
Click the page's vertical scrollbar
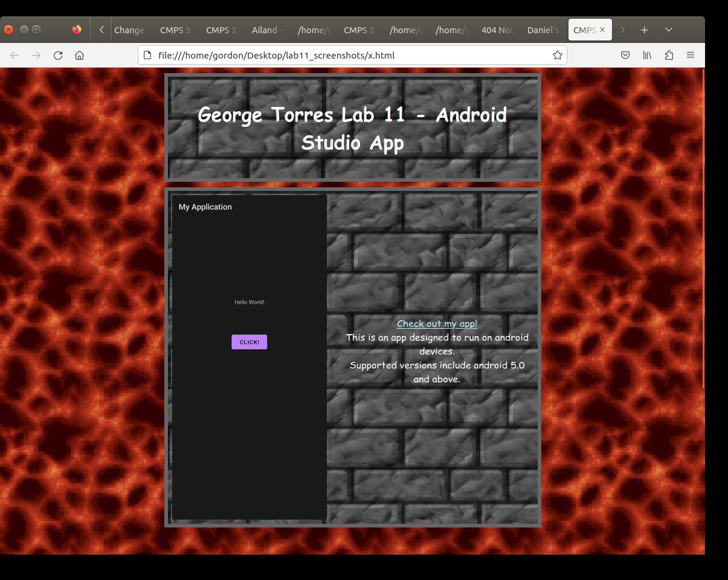point(703,230)
